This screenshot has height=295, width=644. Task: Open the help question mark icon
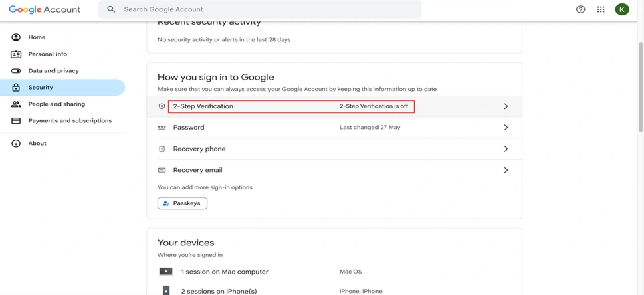pos(580,9)
